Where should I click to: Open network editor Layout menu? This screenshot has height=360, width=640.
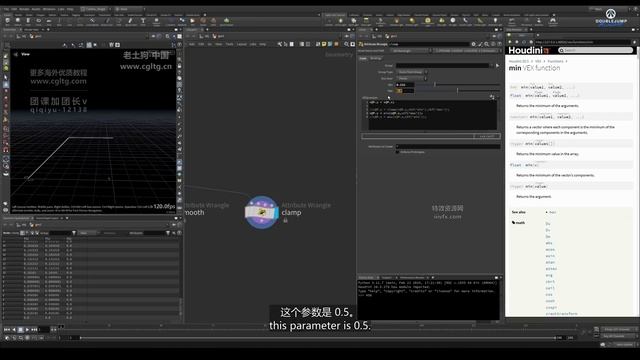[x=242, y=44]
